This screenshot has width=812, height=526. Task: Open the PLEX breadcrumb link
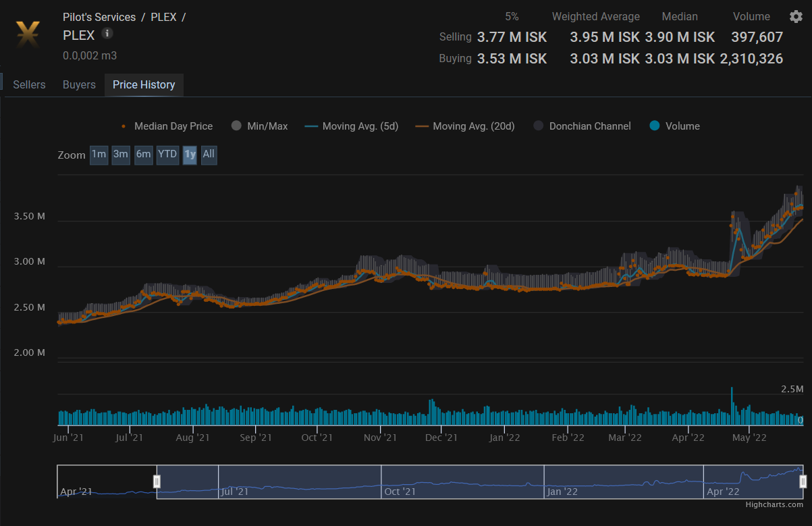click(164, 17)
